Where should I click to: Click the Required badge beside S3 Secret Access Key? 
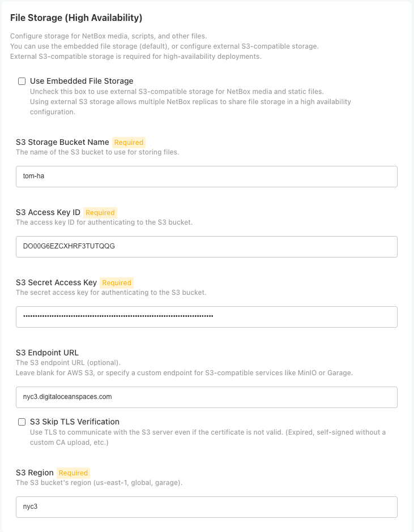click(117, 283)
